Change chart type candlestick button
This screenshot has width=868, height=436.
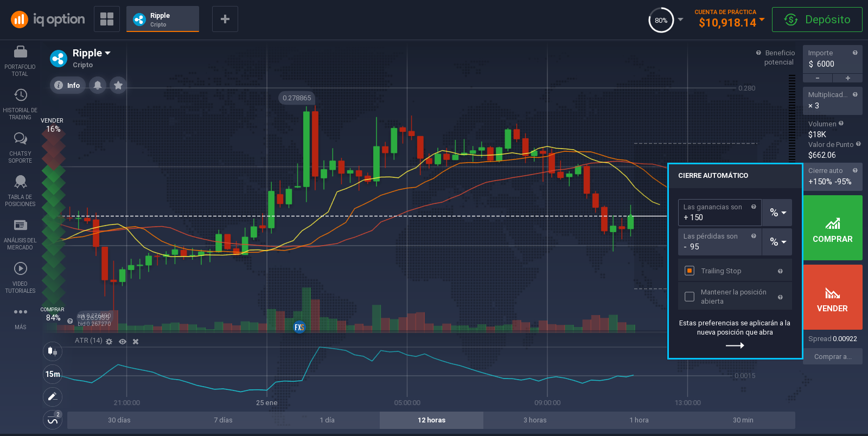pos(53,351)
